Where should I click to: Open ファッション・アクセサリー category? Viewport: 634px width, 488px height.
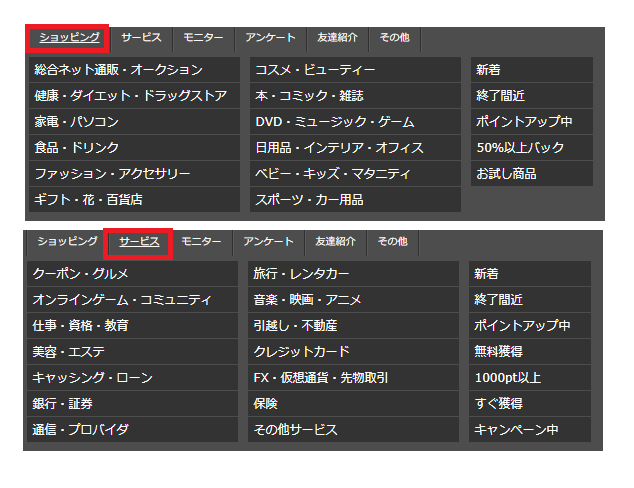pos(134,173)
